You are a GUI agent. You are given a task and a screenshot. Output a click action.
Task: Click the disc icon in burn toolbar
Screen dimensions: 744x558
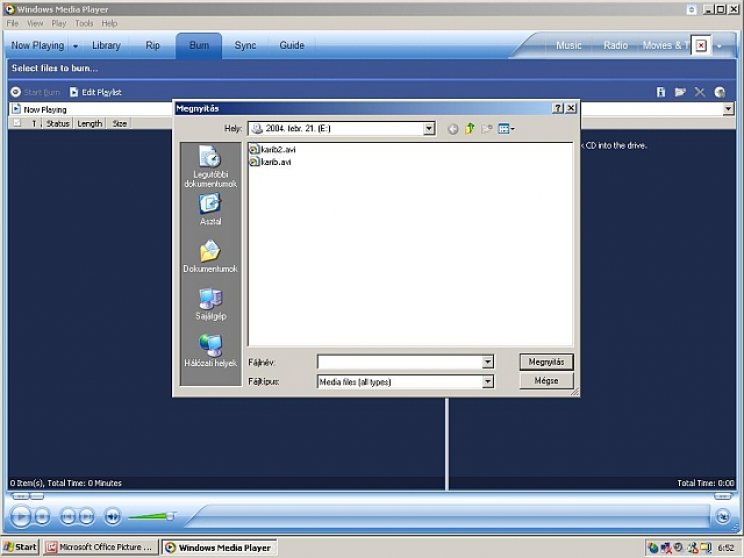tap(720, 92)
